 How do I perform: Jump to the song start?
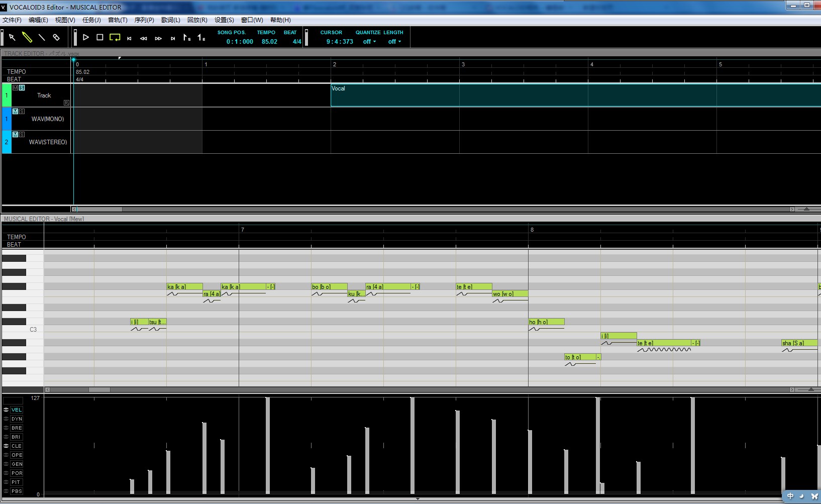(129, 38)
